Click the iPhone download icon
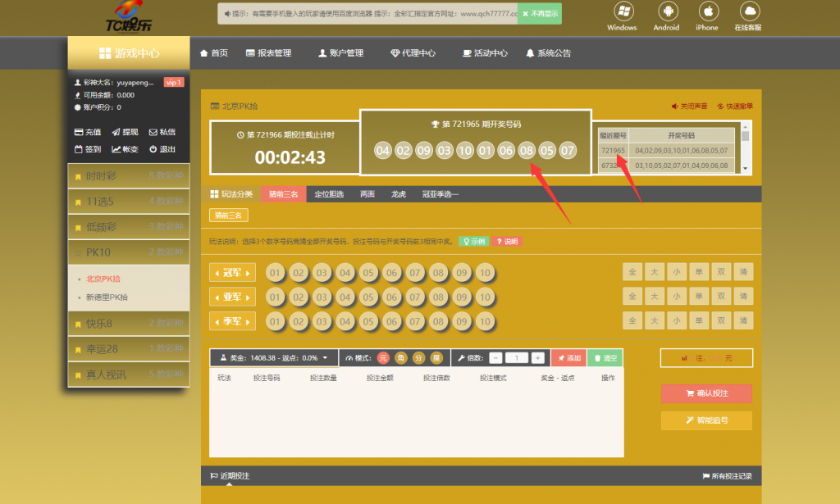Viewport: 840px width, 504px height. [706, 11]
